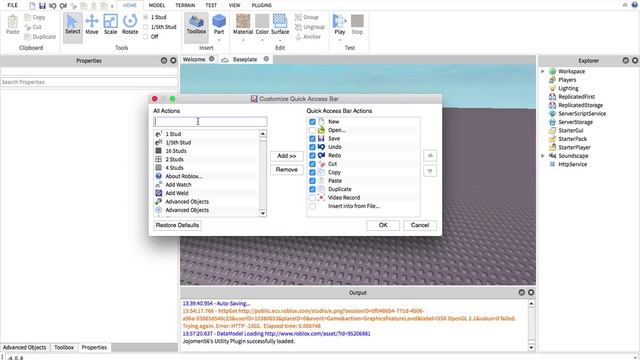
Task: Click the New file icon in quick access bar
Action: point(32,6)
